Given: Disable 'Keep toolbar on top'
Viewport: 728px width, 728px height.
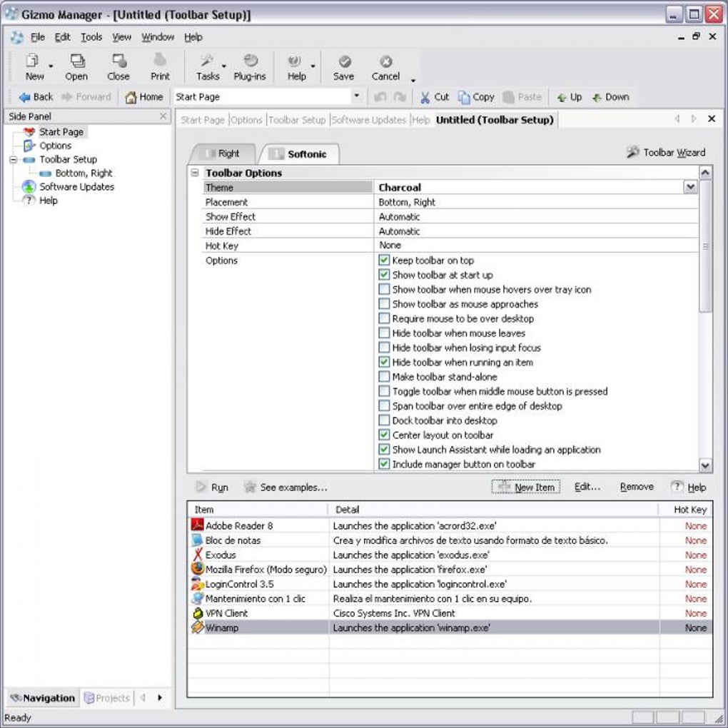Looking at the screenshot, I should 384,260.
